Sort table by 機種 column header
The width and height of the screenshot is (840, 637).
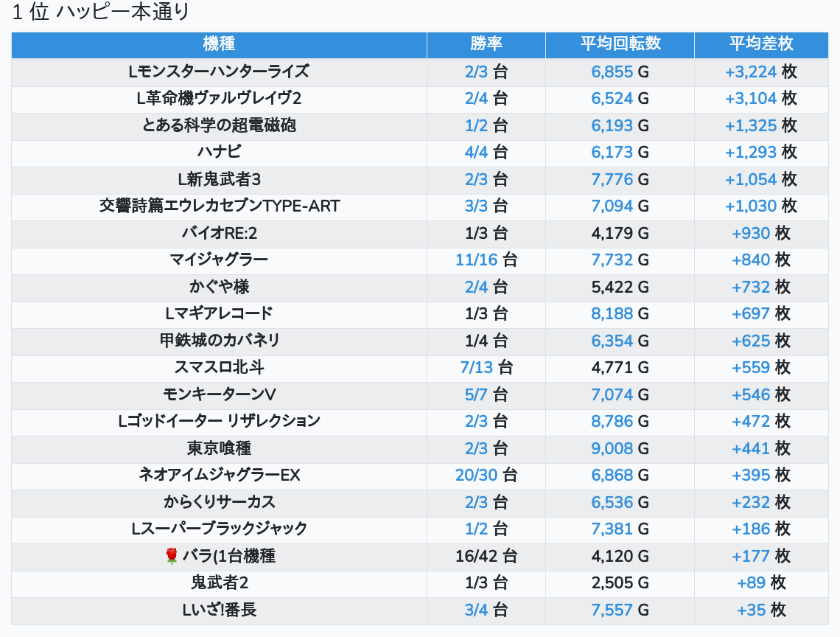219,43
